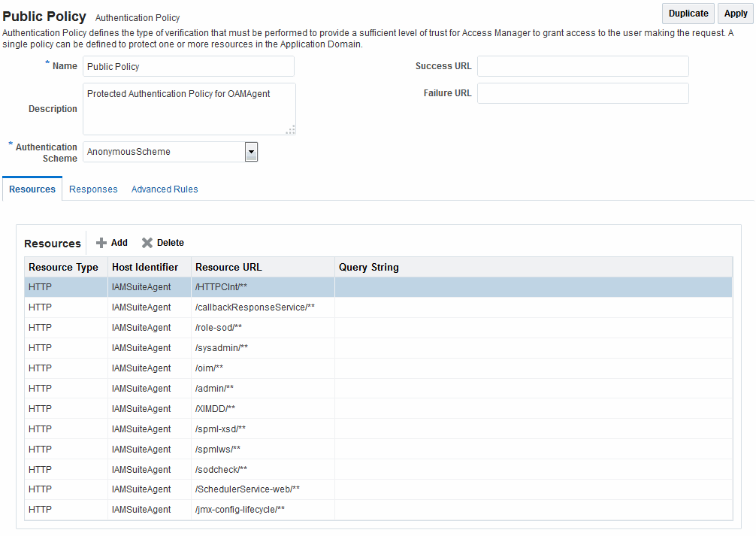Click the Failure URL field
This screenshot has width=756, height=536.
pos(583,93)
